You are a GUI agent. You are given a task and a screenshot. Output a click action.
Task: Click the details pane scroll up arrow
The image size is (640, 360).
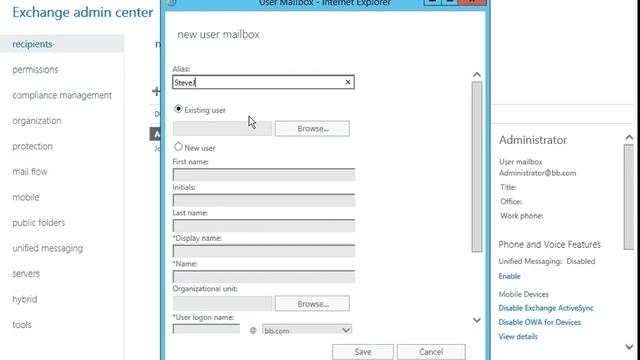point(629,138)
